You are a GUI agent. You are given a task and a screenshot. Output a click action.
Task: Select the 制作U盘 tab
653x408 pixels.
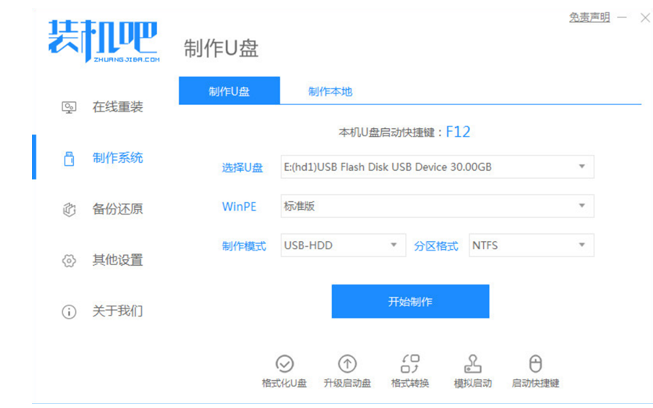[x=229, y=92]
